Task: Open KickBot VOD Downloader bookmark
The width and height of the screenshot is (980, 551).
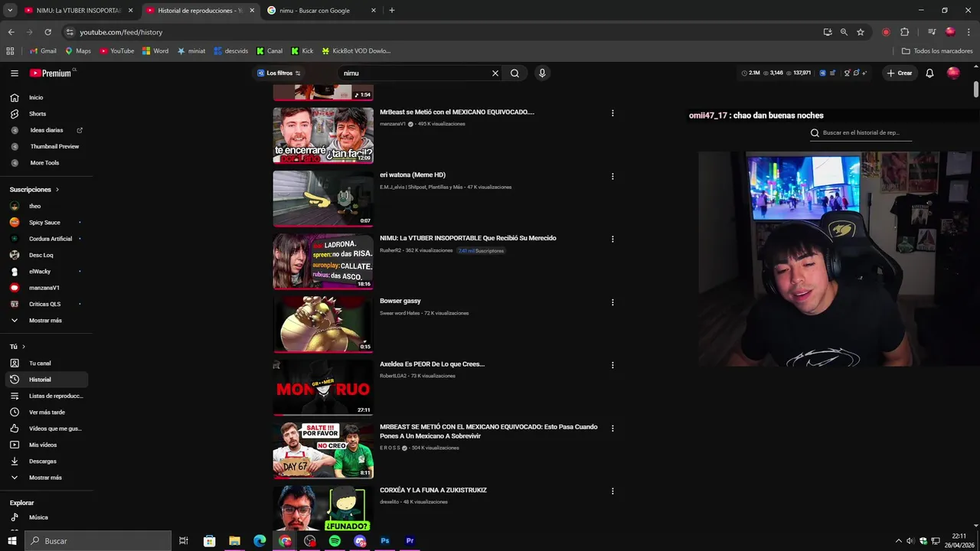Action: point(357,51)
